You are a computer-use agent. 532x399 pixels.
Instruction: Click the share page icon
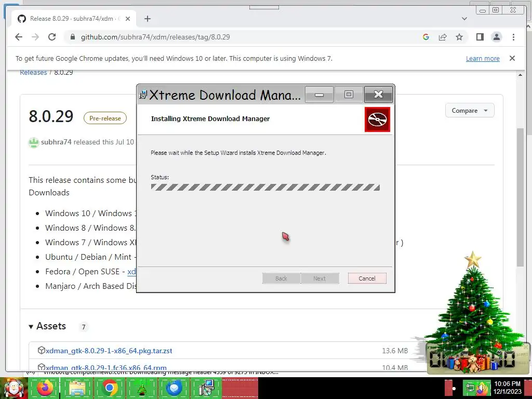coord(443,37)
